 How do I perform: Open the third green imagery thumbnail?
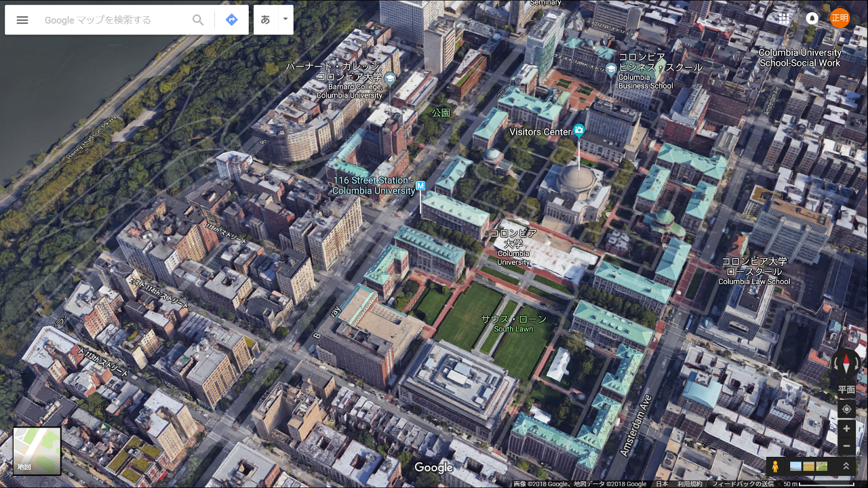point(821,466)
